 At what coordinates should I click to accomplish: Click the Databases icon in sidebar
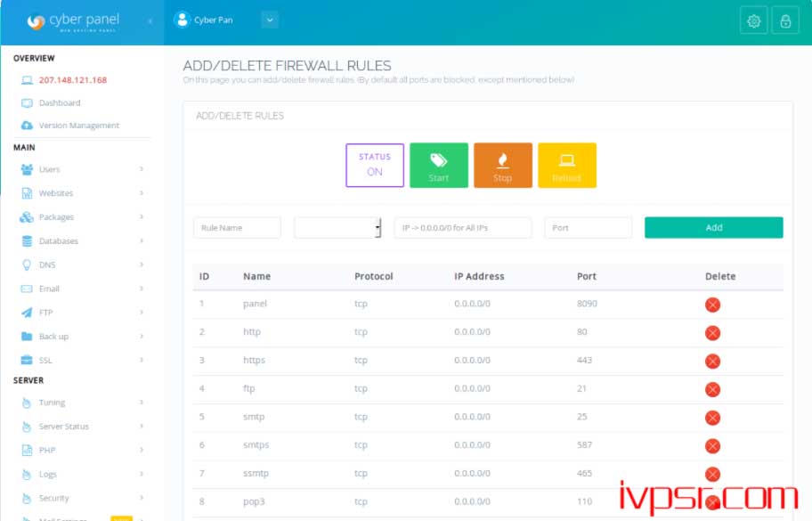pos(27,240)
